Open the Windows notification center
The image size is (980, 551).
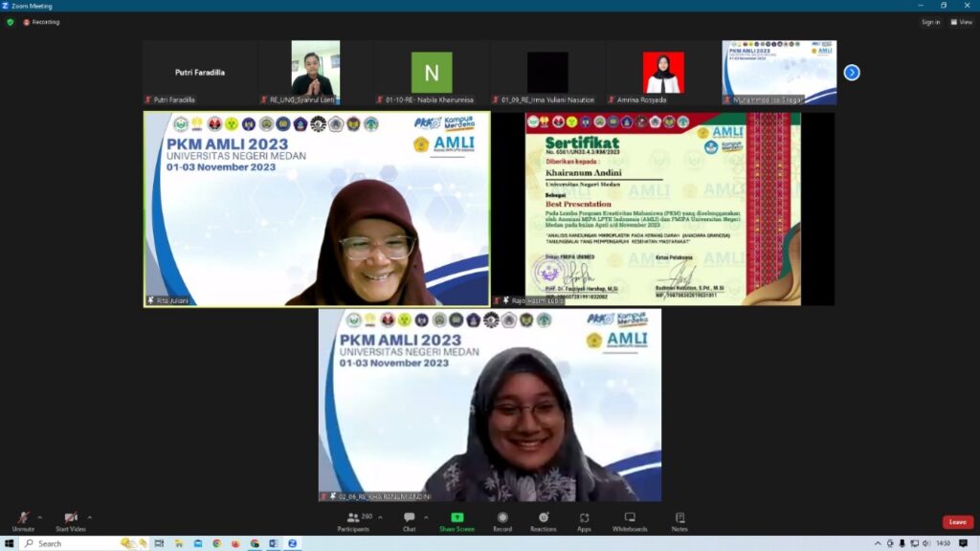click(963, 543)
